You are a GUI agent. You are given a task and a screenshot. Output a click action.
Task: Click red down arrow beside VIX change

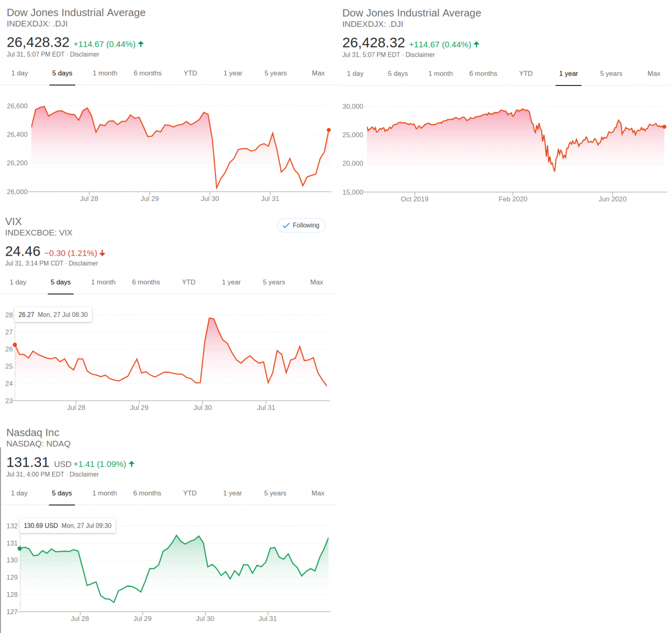click(102, 253)
